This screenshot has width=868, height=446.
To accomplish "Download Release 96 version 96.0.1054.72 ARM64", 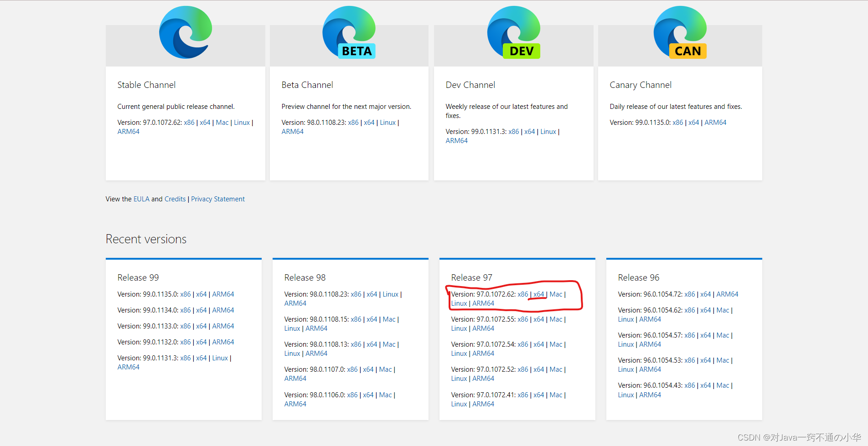I will tap(727, 294).
